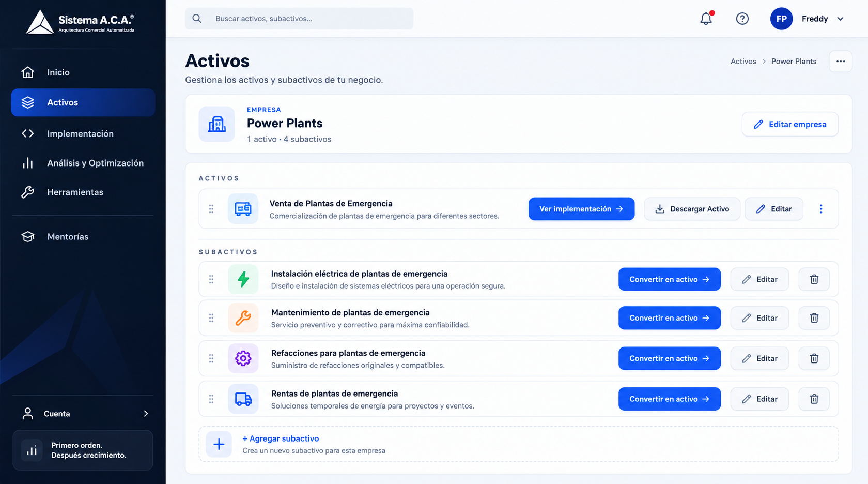Open Análisis y Optimización section
The image size is (868, 484).
click(83, 163)
